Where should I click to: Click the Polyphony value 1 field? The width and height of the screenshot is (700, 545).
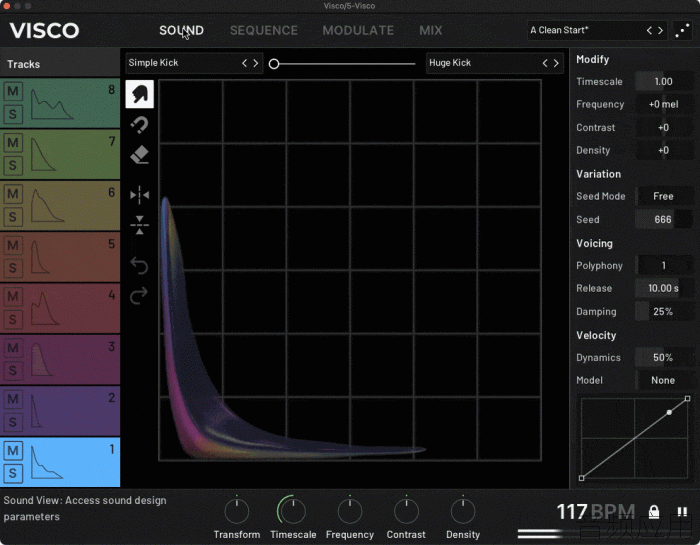[664, 266]
